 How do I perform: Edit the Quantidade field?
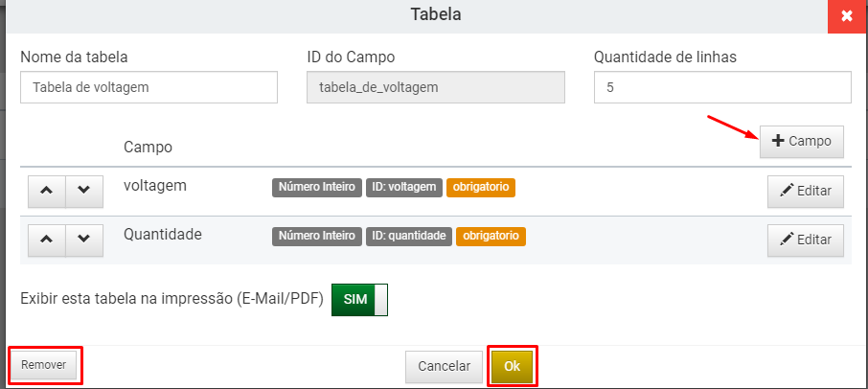[x=806, y=240]
